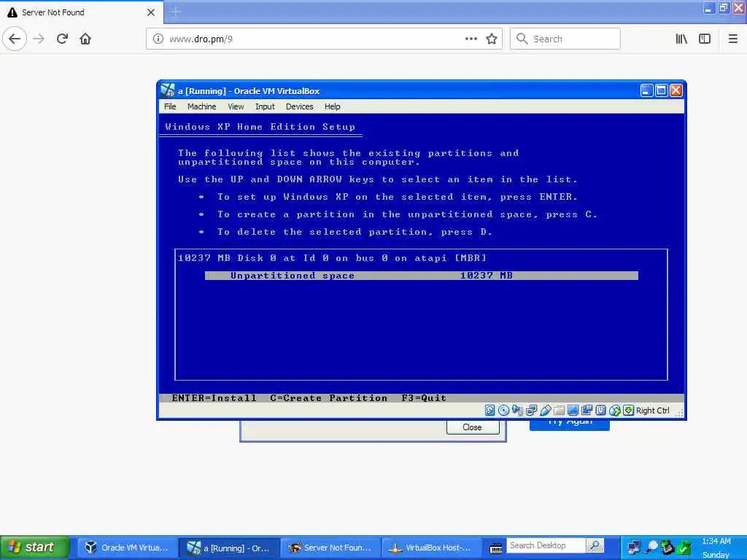
Task: Select the Unpartitioned space 10237 MB row
Action: (421, 275)
